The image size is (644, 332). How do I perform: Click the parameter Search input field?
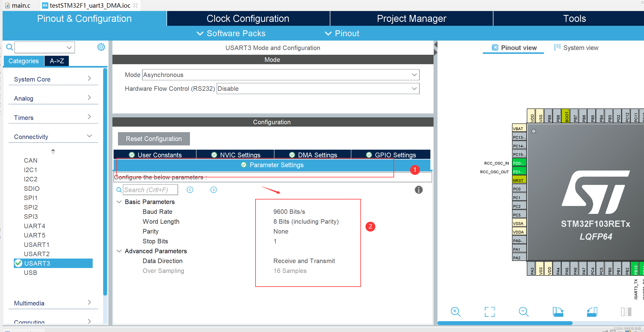pos(150,190)
